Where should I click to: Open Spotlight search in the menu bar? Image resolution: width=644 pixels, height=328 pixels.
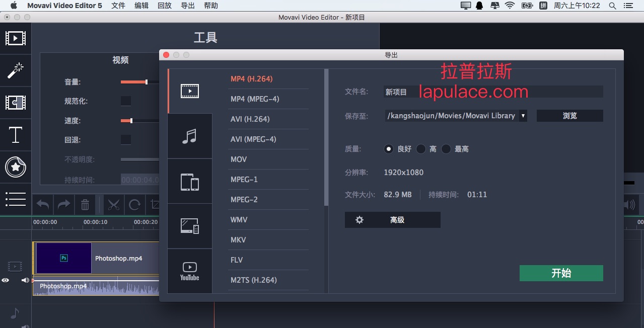(613, 6)
